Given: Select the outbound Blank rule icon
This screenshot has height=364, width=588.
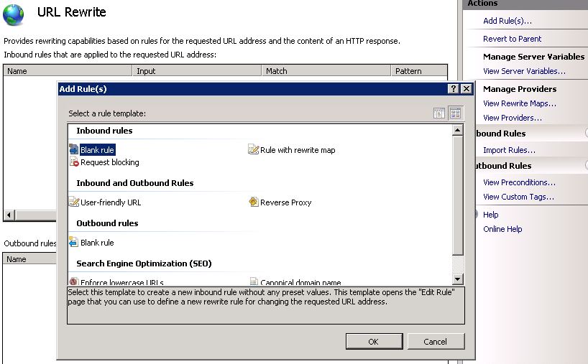Looking at the screenshot, I should click(x=73, y=243).
